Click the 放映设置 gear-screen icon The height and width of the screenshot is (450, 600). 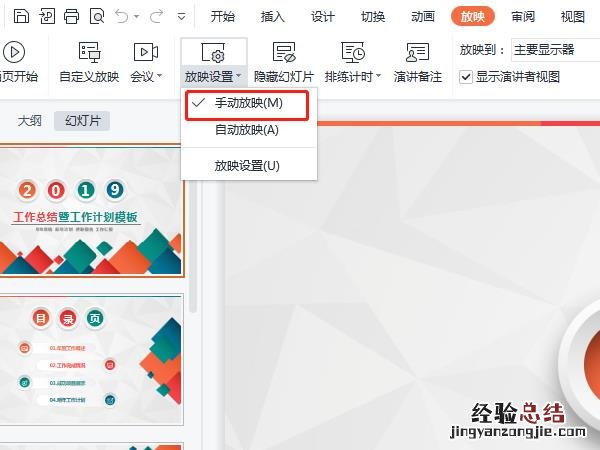tap(213, 52)
